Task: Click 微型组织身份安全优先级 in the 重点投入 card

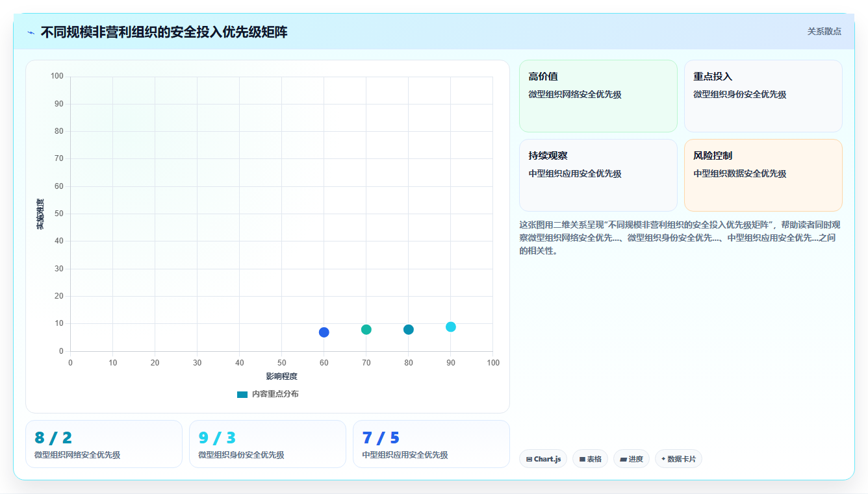Action: pyautogui.click(x=740, y=95)
